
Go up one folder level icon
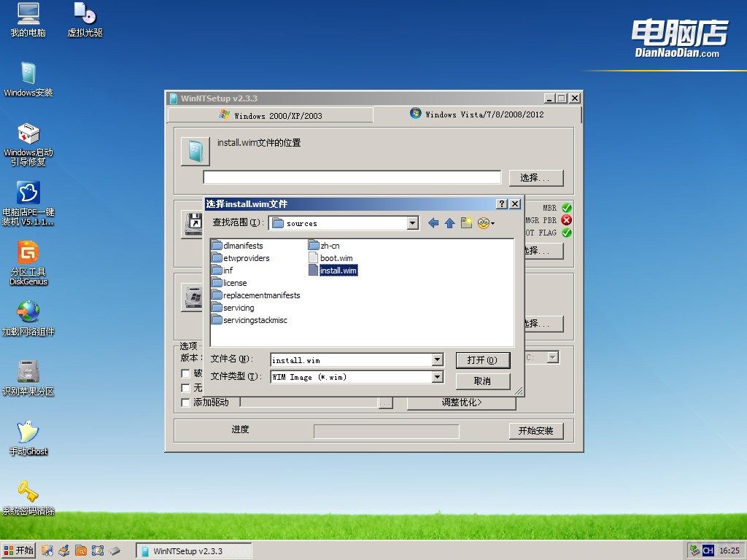point(449,223)
